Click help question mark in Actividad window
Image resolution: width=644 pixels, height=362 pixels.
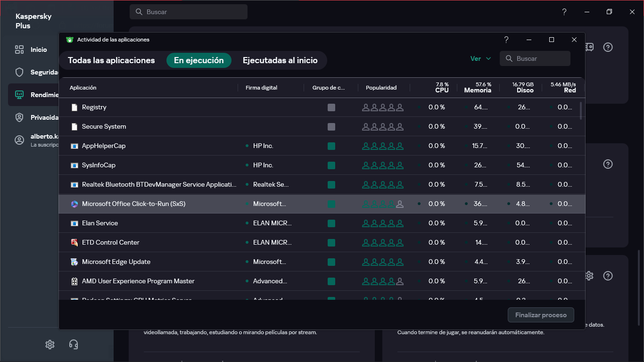click(x=506, y=40)
